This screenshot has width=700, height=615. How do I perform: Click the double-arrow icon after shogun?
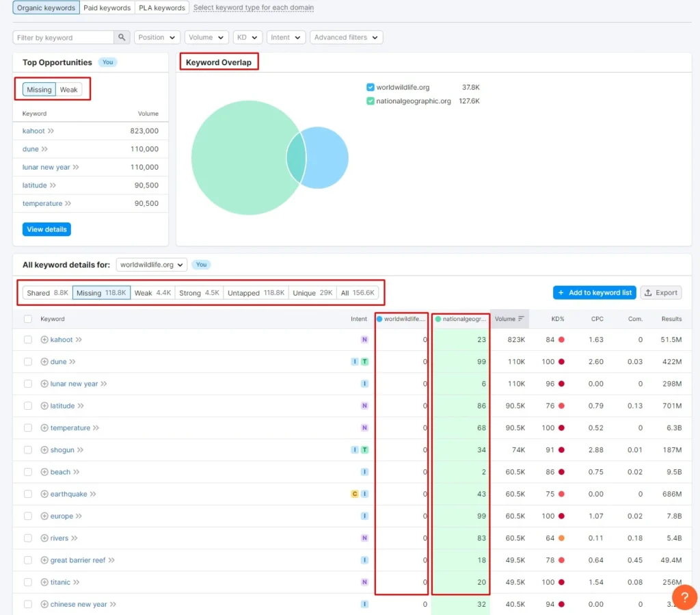(80, 449)
